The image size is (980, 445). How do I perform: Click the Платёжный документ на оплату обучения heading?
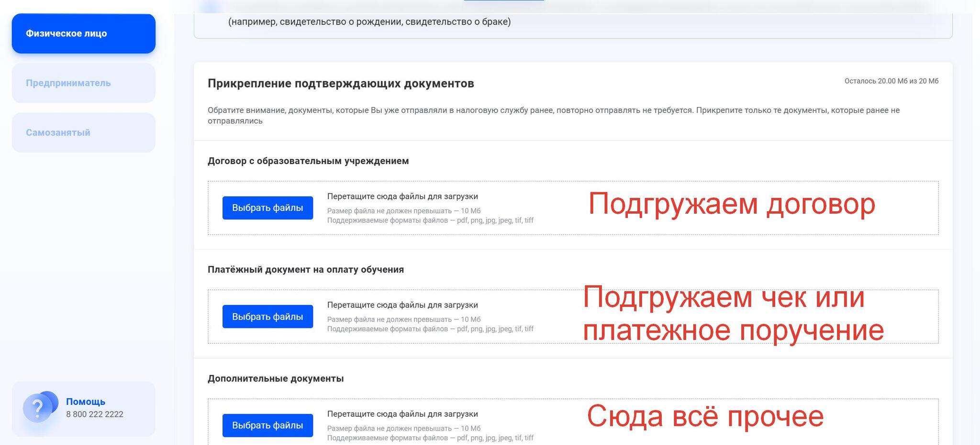point(306,270)
